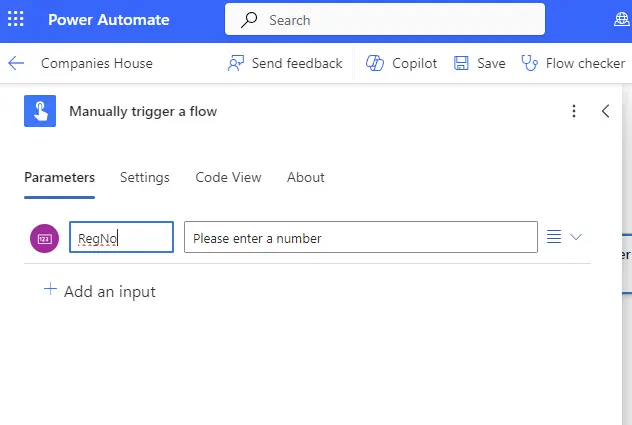Screen dimensions: 632x425
Task: Expand the RegNo input row chevron
Action: pos(576,237)
